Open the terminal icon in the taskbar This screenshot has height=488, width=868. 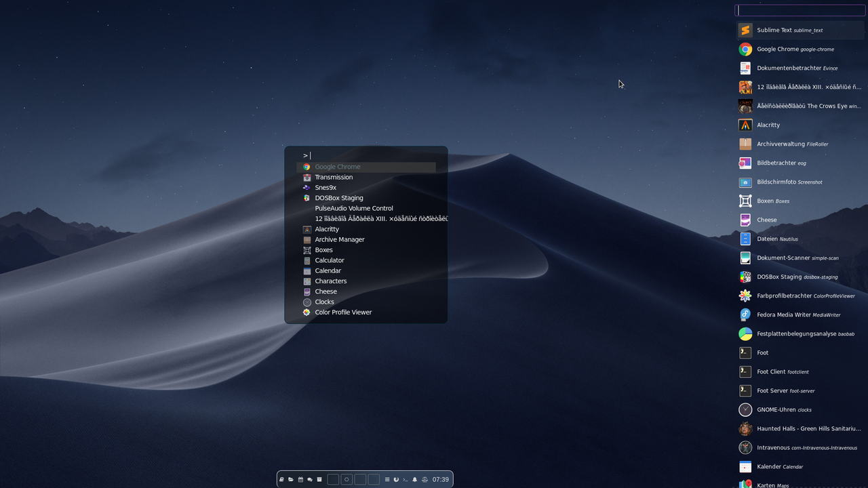tap(406, 479)
